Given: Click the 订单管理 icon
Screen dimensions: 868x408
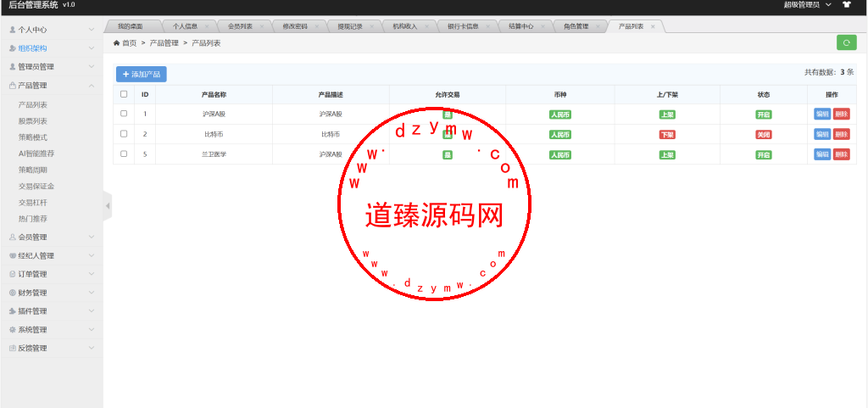Looking at the screenshot, I should (x=13, y=274).
